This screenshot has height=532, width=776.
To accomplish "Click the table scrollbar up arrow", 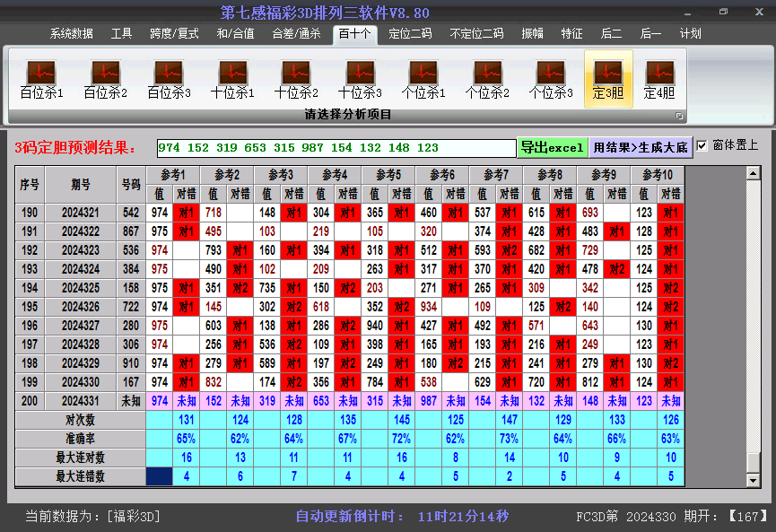I will pyautogui.click(x=754, y=173).
